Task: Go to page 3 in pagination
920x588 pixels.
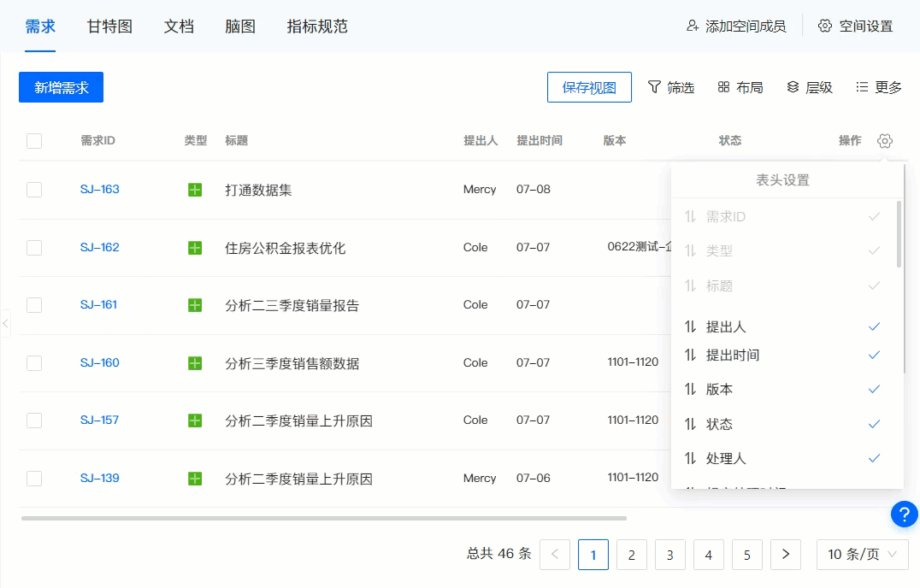Action: (x=669, y=555)
